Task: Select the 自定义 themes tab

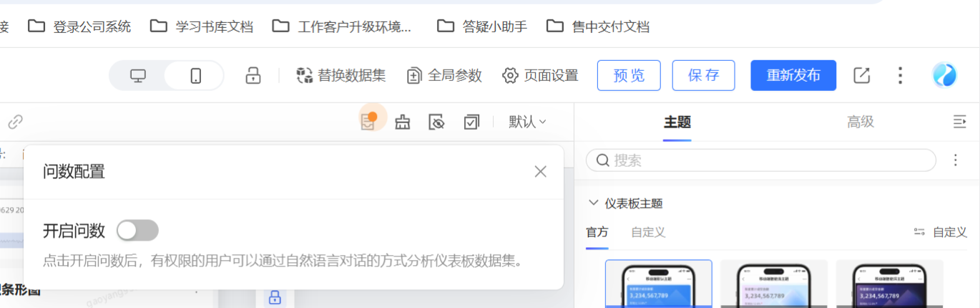Action: tap(648, 232)
